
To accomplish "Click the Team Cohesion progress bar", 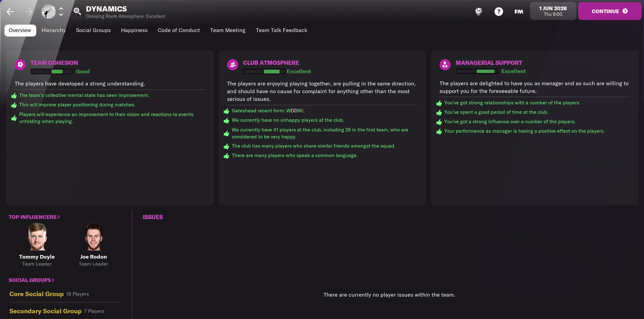I will [51, 72].
